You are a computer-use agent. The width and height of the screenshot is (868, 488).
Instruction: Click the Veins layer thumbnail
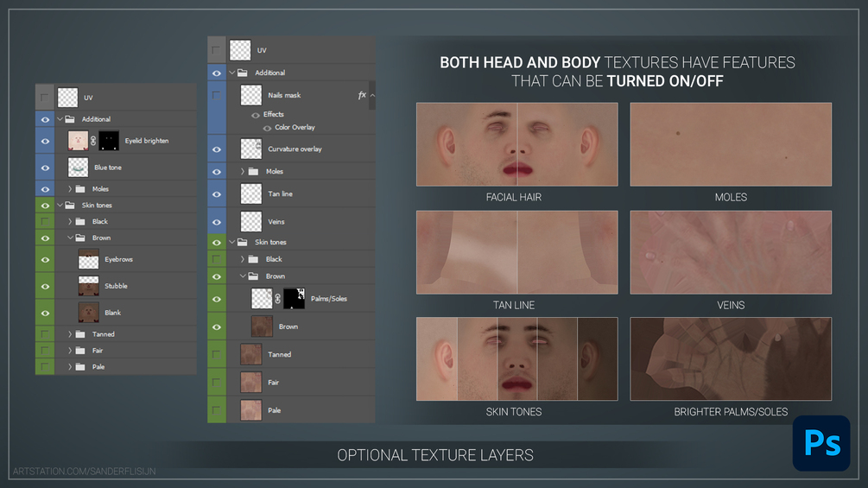pos(250,221)
